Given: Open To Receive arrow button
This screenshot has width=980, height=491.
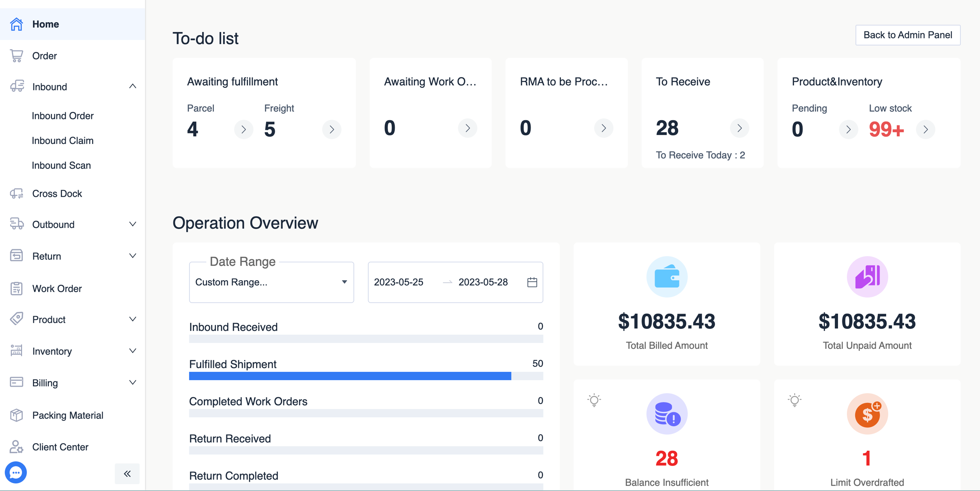Looking at the screenshot, I should click(740, 128).
